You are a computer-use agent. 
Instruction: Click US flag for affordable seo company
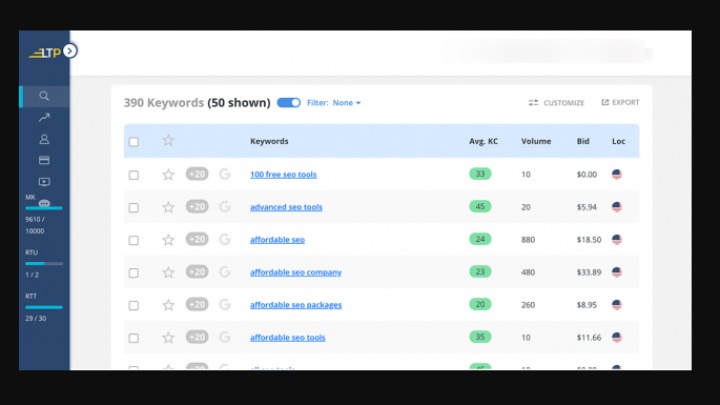point(617,272)
